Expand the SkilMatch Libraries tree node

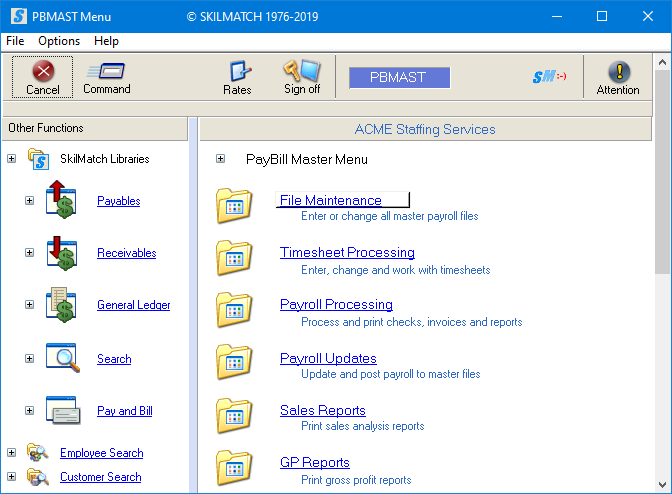(11, 158)
